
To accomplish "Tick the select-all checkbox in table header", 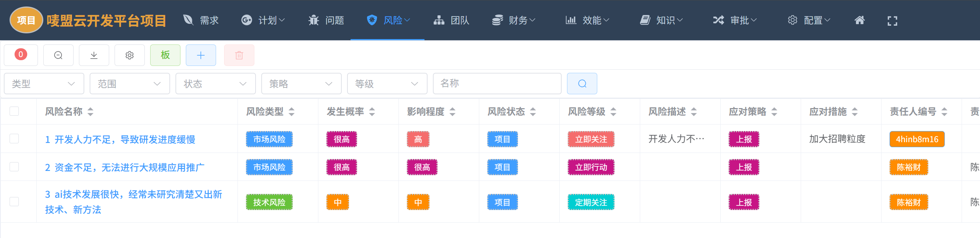I will [14, 111].
